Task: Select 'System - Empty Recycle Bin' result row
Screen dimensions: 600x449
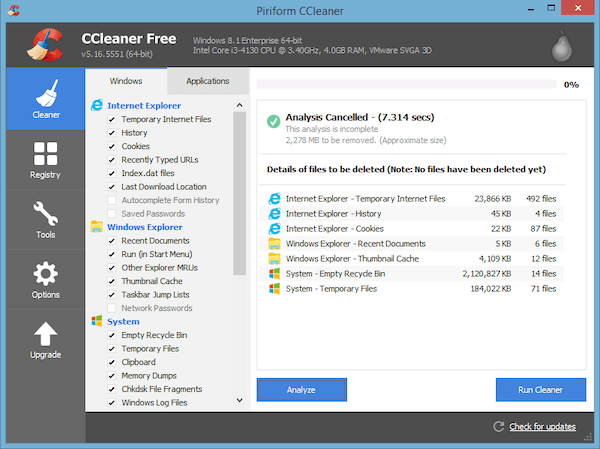Action: (412, 274)
